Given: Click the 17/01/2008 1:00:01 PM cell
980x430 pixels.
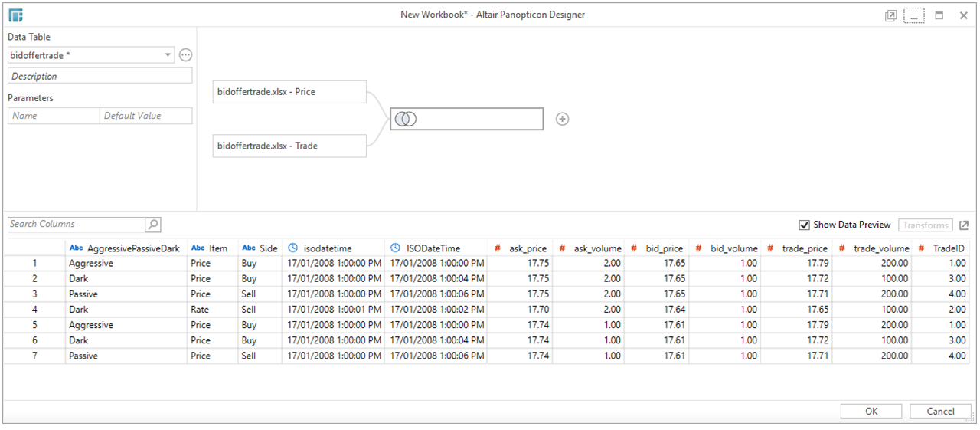Looking at the screenshot, I should pyautogui.click(x=334, y=310).
